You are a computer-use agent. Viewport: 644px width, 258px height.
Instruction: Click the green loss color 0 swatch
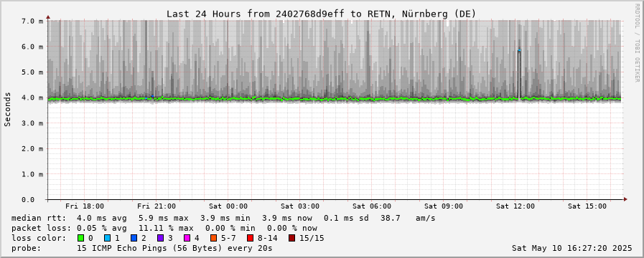tap(80, 238)
